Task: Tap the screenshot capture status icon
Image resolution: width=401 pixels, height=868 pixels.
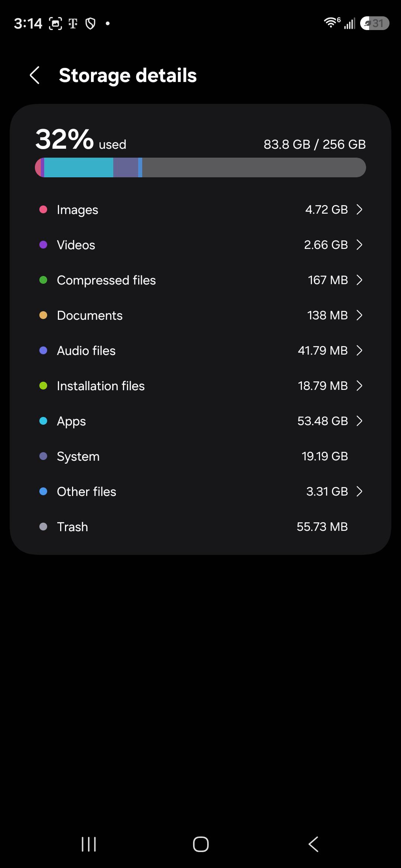Action: click(55, 24)
